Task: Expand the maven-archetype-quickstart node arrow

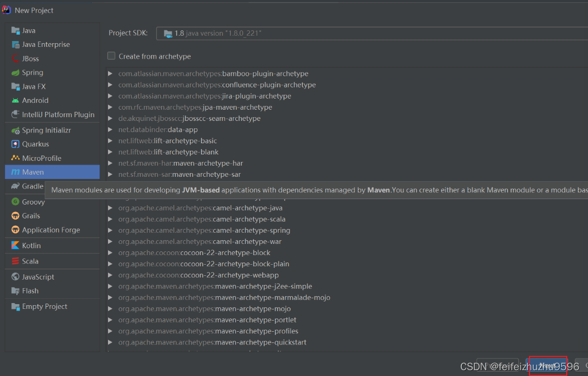Action: tap(110, 342)
